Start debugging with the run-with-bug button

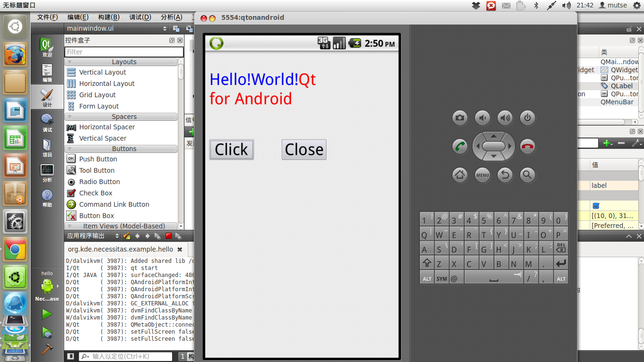coord(47,332)
